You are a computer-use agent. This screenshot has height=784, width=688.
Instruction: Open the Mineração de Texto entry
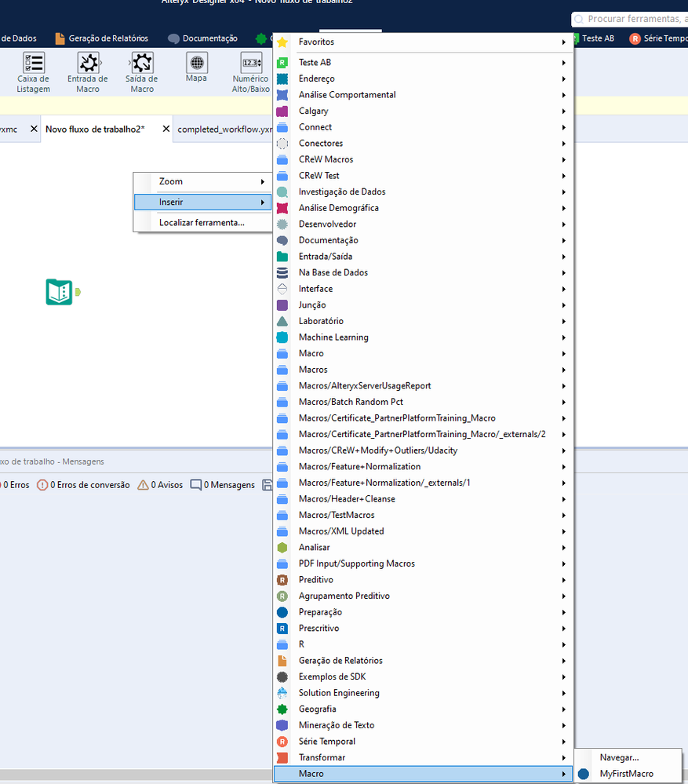click(423, 725)
